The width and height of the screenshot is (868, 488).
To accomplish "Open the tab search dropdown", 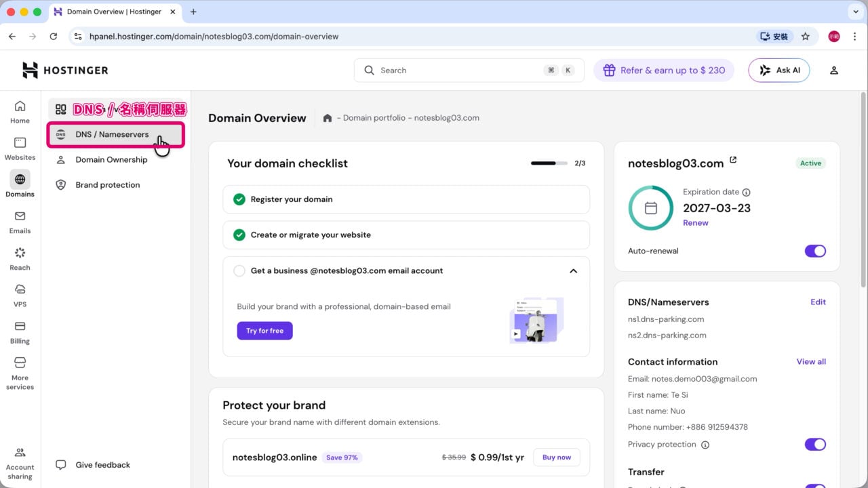I will click(854, 12).
